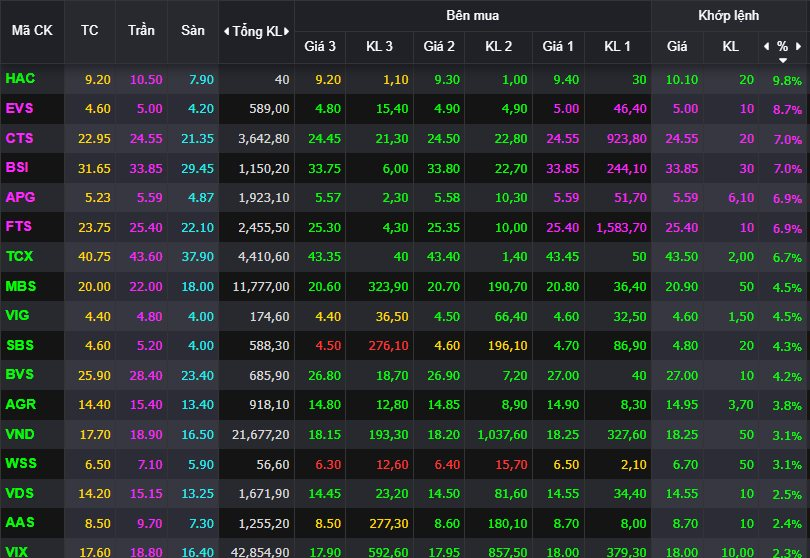Image resolution: width=810 pixels, height=558 pixels.
Task: Open stock symbol AGR
Action: pyautogui.click(x=21, y=404)
